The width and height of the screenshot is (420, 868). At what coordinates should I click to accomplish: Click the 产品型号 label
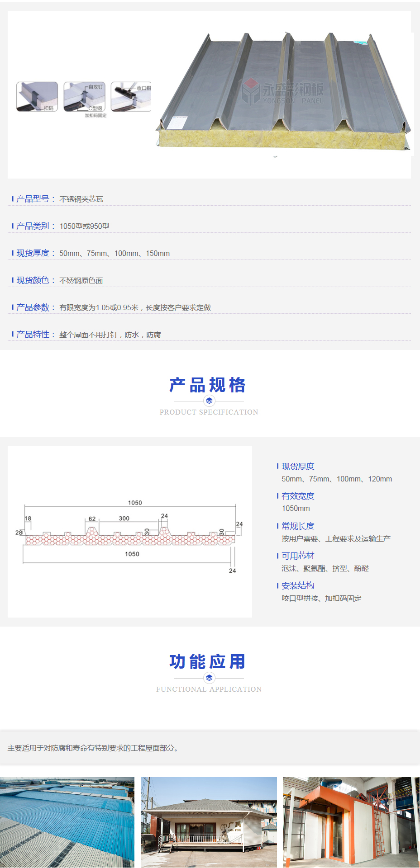coord(33,199)
